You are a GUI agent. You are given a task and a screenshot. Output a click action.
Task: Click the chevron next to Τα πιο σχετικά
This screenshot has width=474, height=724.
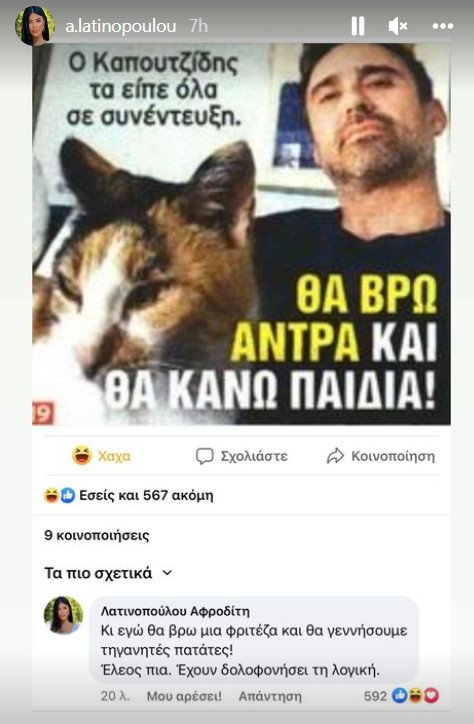168,573
